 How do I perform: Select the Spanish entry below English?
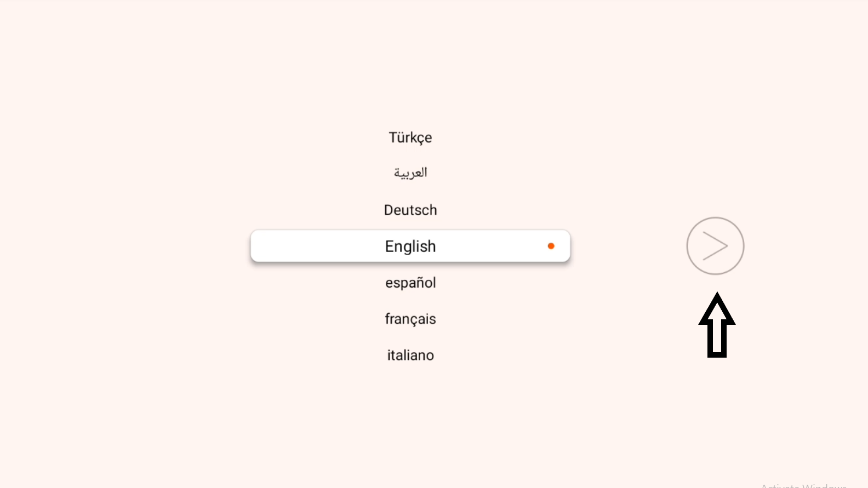410,283
